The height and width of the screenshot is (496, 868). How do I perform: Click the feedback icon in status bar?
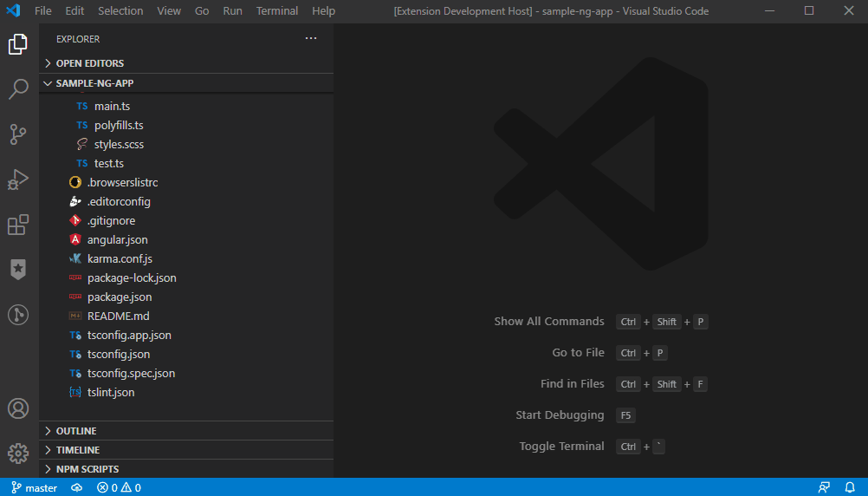click(x=824, y=487)
